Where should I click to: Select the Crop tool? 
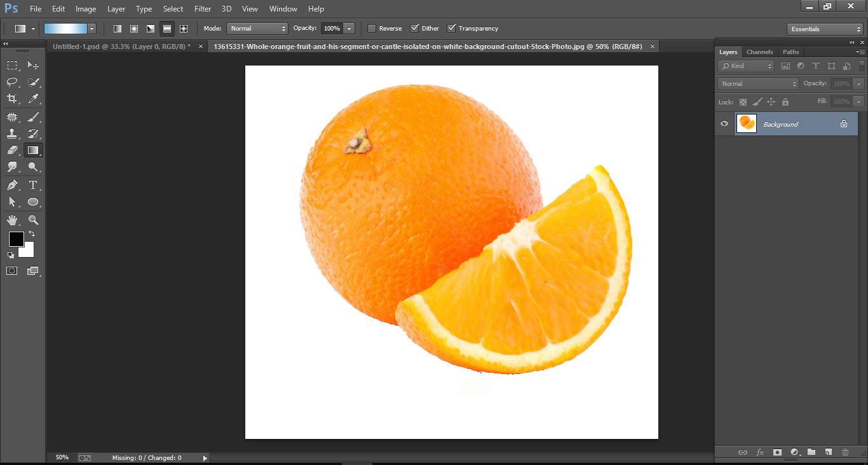click(11, 99)
